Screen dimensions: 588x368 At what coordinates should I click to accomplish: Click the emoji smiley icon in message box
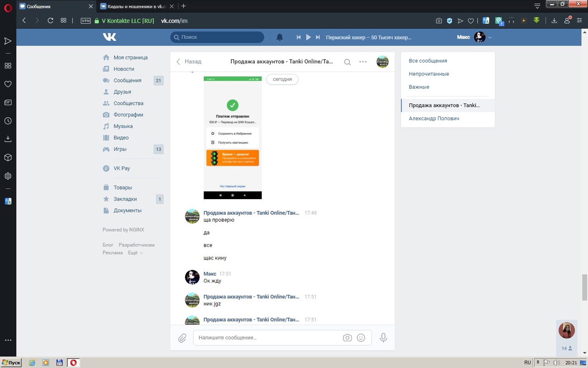361,338
